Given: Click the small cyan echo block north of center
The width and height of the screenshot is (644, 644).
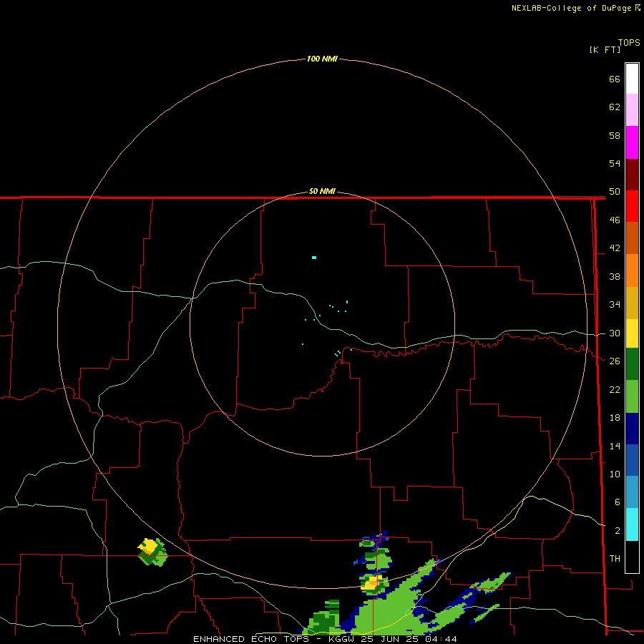Looking at the screenshot, I should coord(314,258).
